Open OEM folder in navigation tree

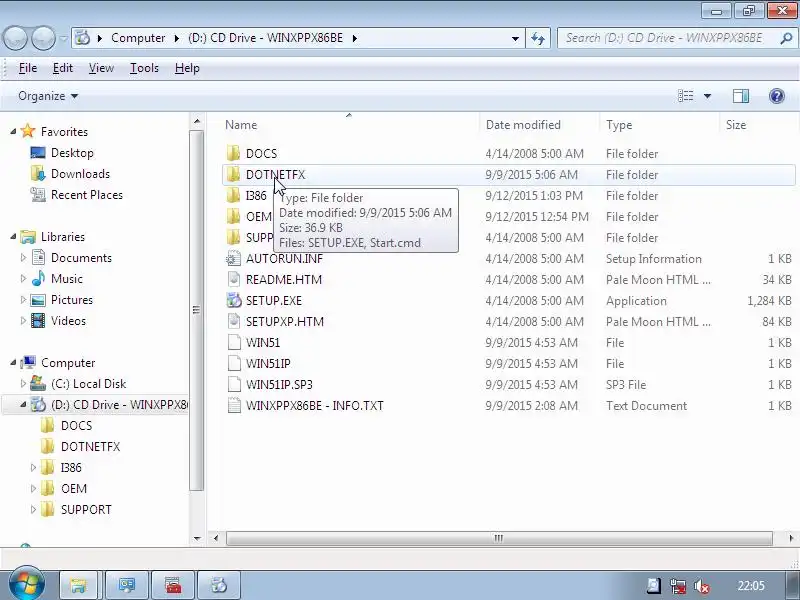click(x=73, y=488)
